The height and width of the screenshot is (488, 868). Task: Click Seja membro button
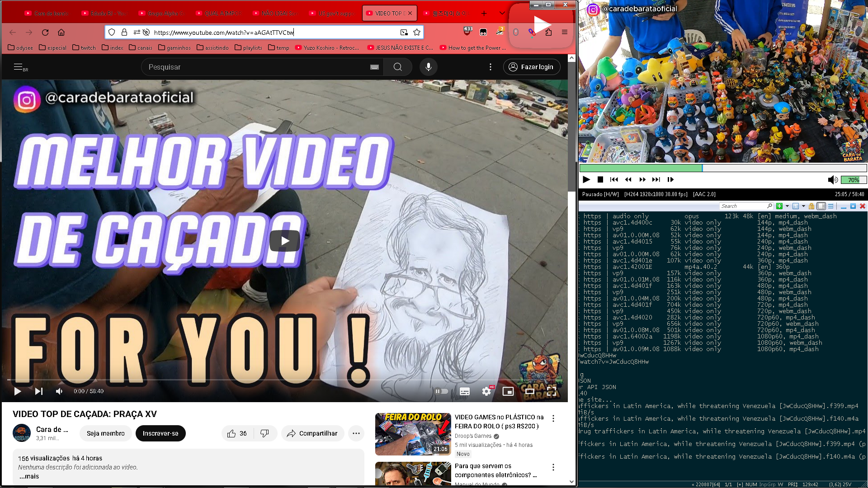coord(106,433)
